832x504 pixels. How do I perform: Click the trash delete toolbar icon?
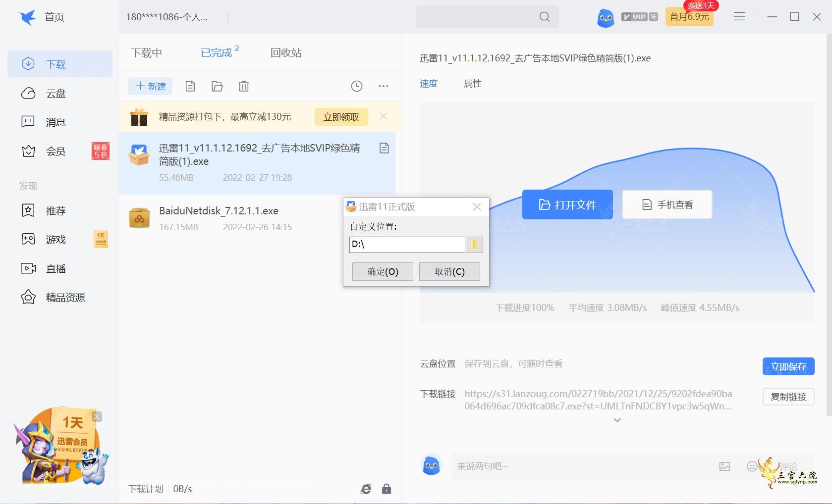pos(244,86)
